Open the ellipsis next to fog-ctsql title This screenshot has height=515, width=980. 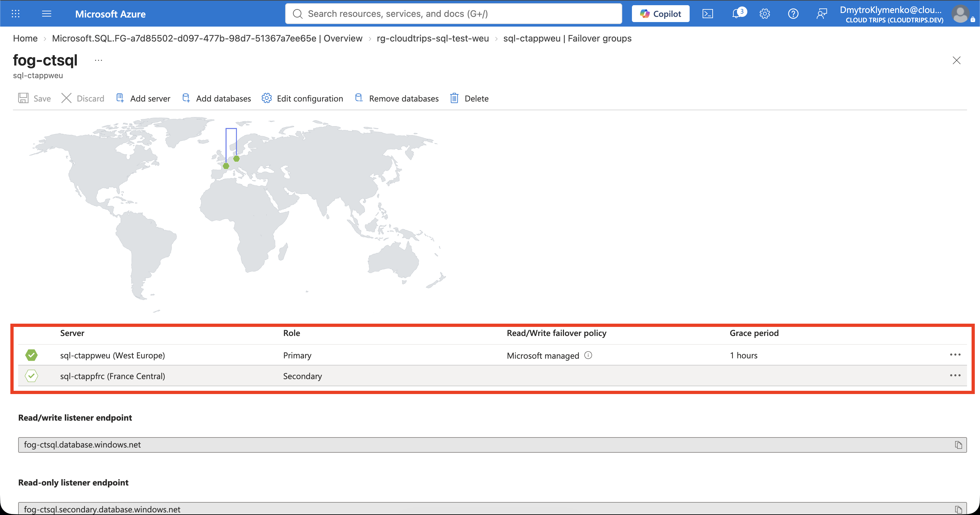(x=99, y=60)
